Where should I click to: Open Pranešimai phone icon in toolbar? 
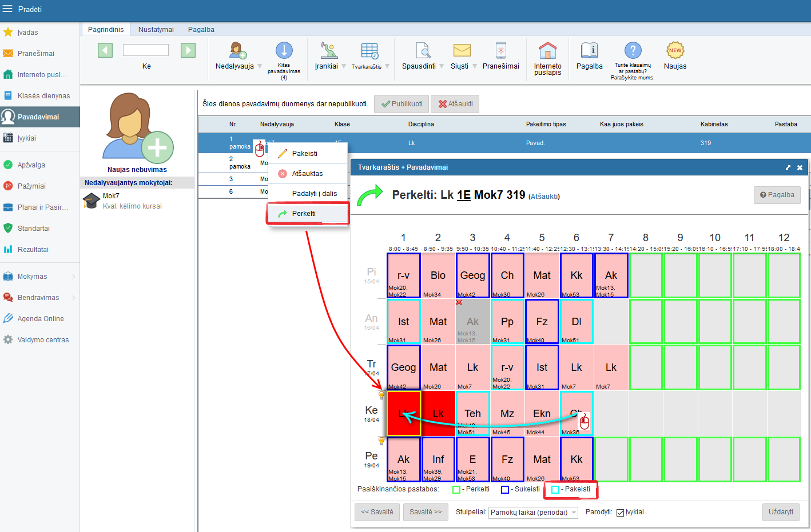[501, 50]
